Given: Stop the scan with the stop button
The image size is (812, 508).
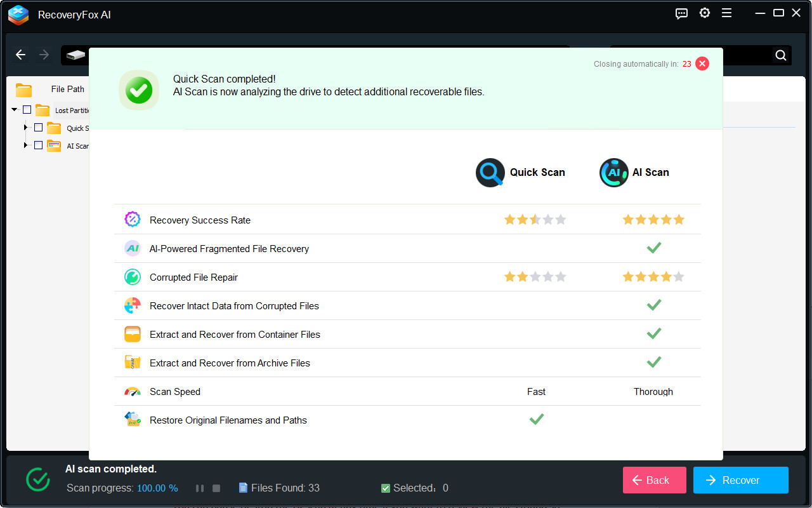Looking at the screenshot, I should coord(216,488).
